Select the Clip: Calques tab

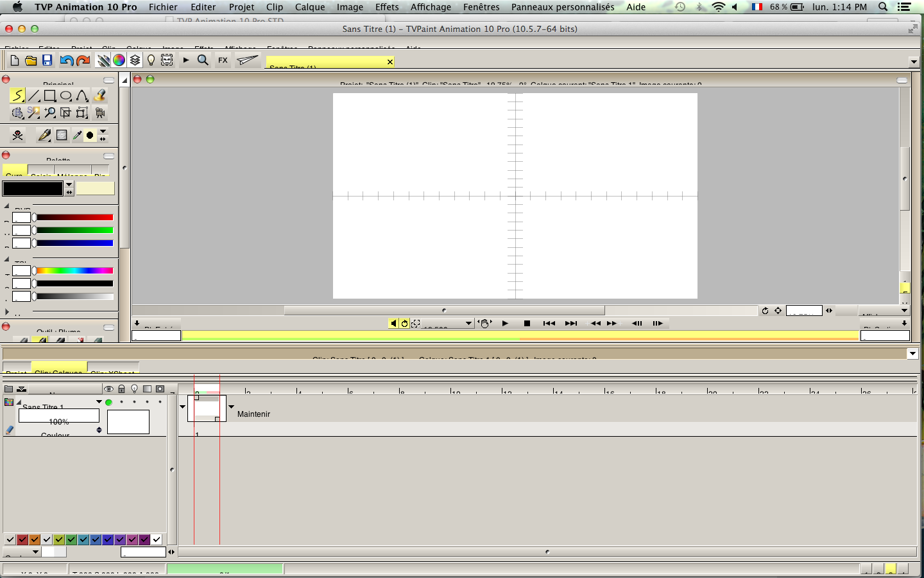tap(58, 368)
